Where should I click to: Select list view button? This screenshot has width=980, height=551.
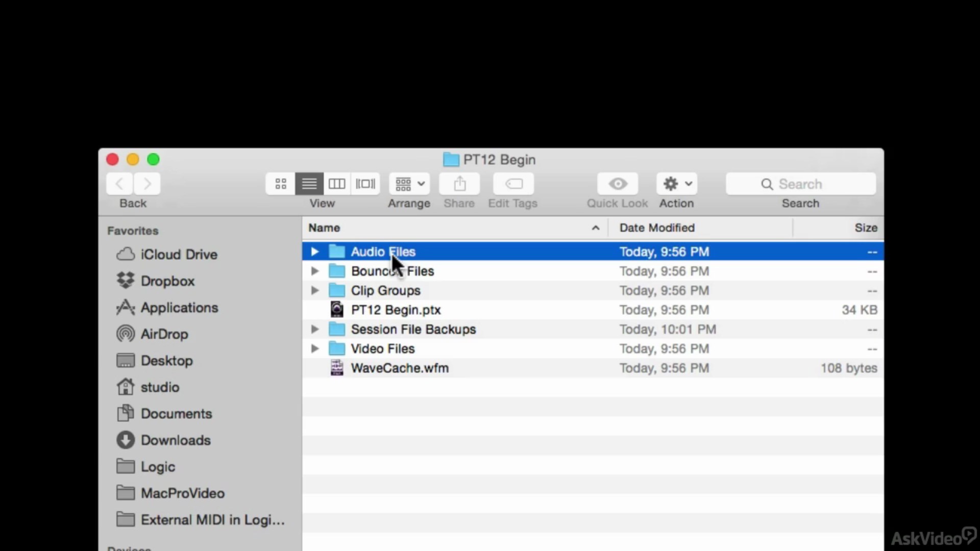309,184
